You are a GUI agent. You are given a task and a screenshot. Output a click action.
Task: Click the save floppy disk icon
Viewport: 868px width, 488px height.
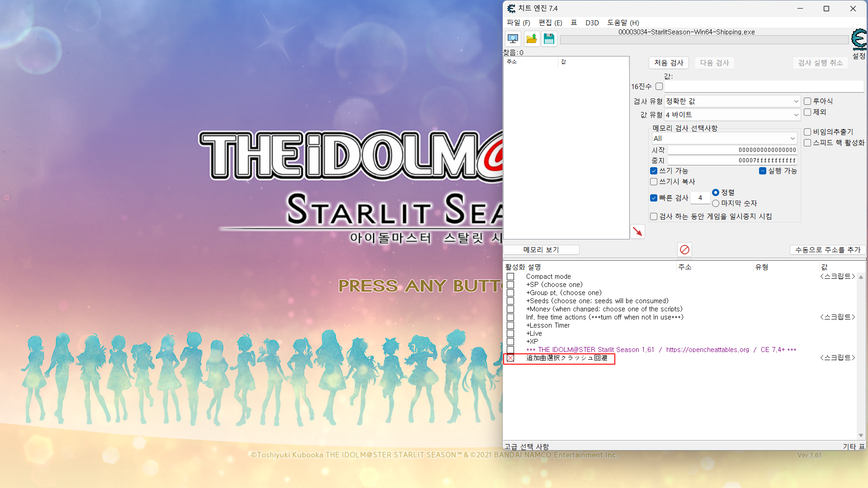coord(549,39)
